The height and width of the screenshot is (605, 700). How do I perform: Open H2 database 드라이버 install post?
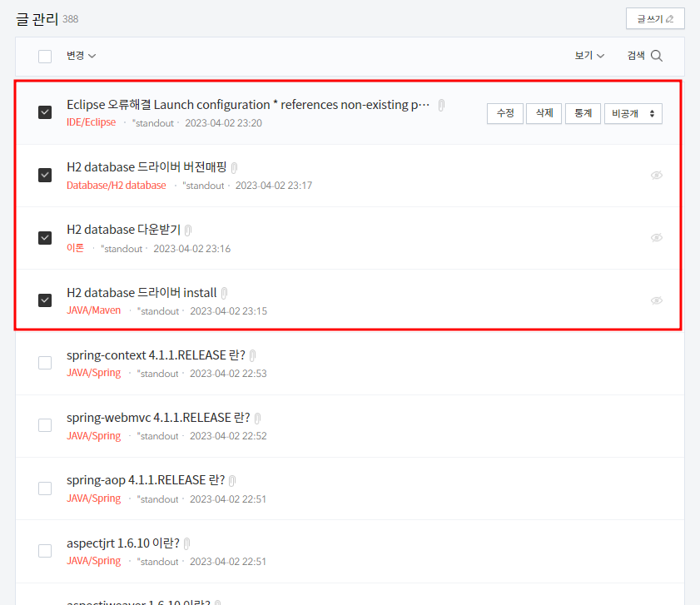[141, 293]
